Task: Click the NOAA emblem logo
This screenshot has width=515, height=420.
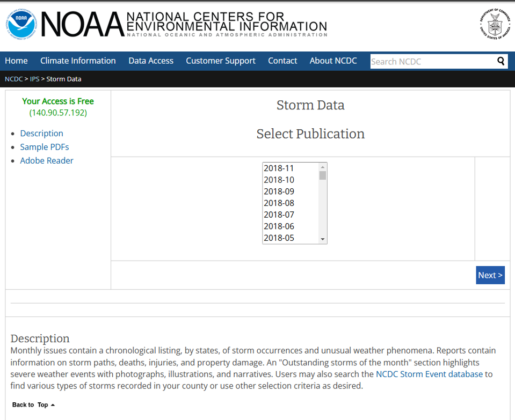Action: [x=21, y=24]
